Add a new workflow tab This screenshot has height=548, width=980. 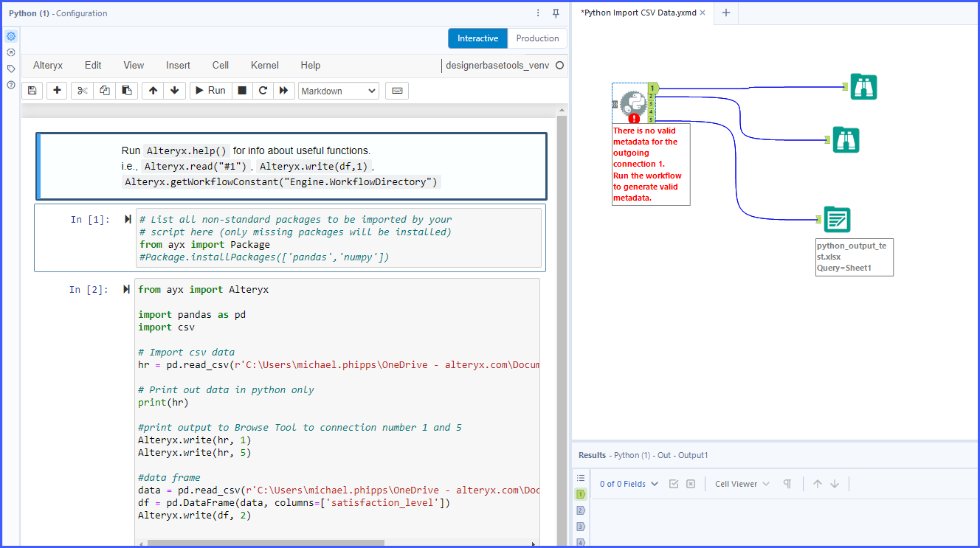tap(725, 13)
